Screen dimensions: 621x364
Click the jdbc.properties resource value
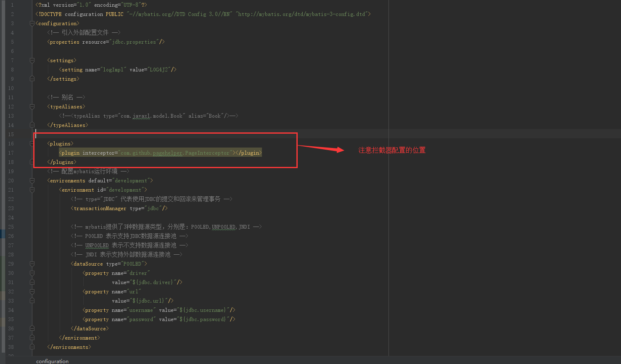tap(134, 42)
